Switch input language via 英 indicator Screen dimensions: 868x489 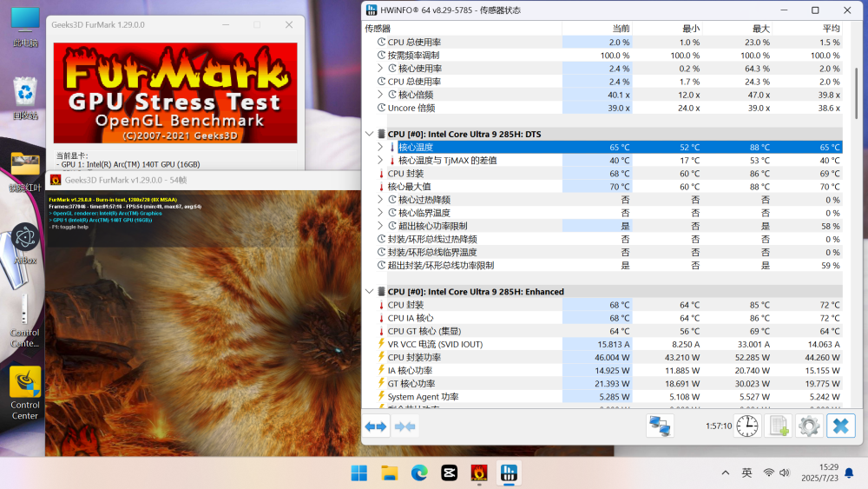(x=746, y=473)
